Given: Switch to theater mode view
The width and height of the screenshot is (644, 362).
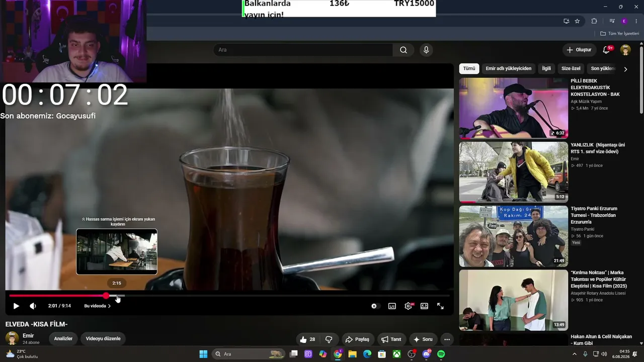Looking at the screenshot, I should pos(424,306).
